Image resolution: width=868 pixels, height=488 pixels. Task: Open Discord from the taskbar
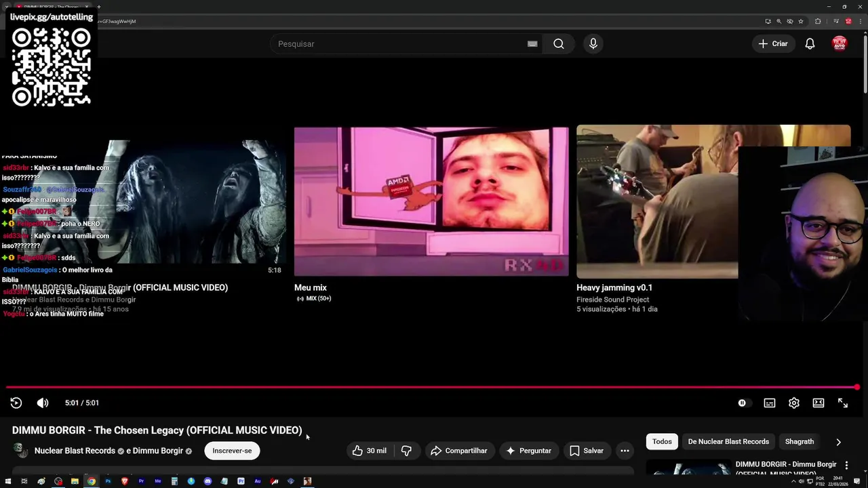208,481
